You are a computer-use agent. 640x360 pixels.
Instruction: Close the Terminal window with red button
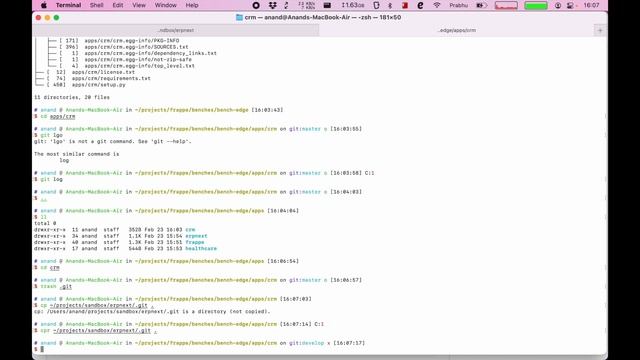(x=38, y=18)
